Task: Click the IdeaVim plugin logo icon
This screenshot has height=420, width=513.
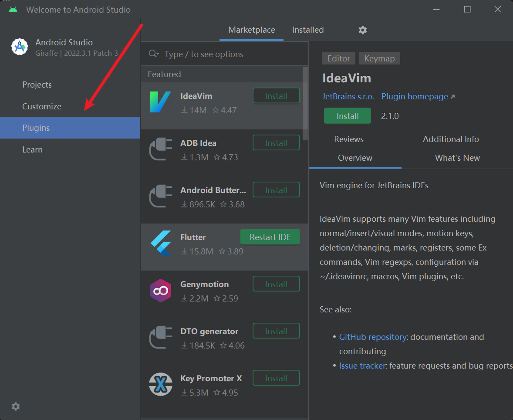Action: [x=160, y=102]
